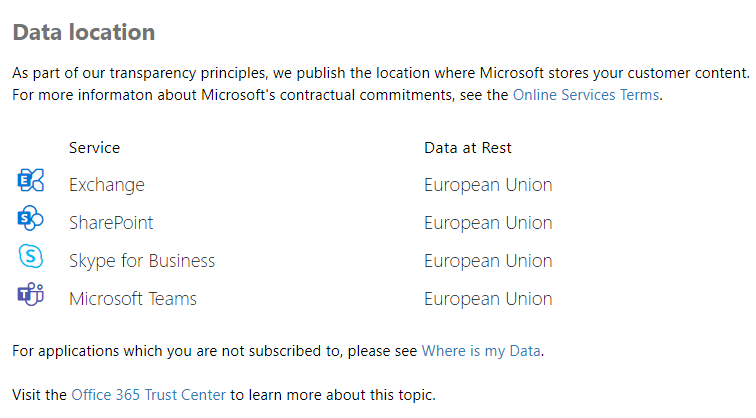Click the Data location heading
756x418 pixels.
84,33
